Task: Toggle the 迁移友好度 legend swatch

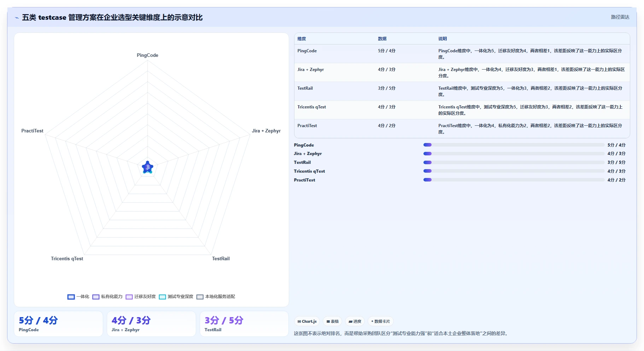Action: tap(129, 297)
